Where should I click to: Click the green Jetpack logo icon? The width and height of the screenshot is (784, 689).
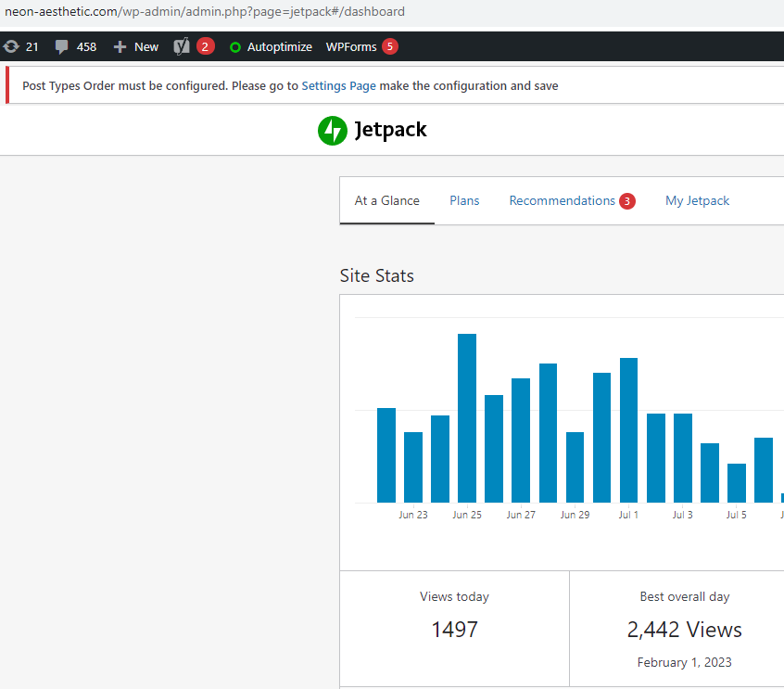pos(333,131)
